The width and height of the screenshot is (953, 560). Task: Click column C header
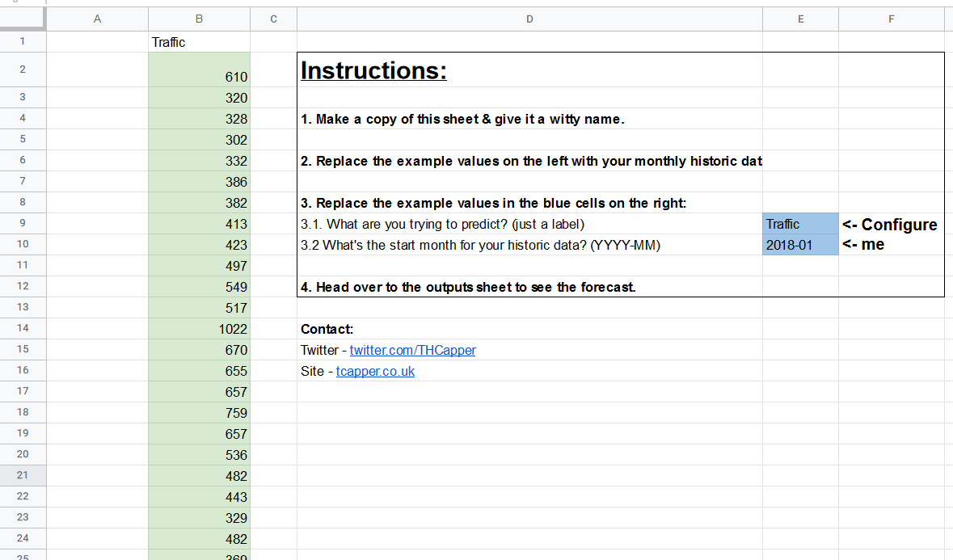(x=273, y=19)
